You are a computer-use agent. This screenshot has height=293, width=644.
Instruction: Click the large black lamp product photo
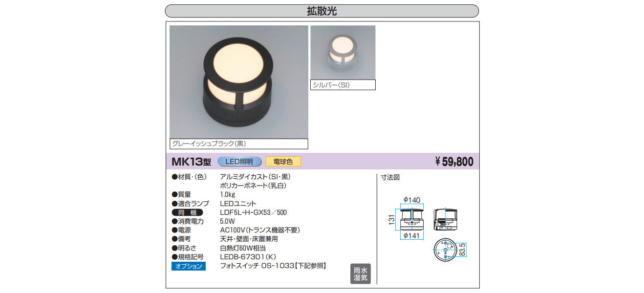[239, 82]
